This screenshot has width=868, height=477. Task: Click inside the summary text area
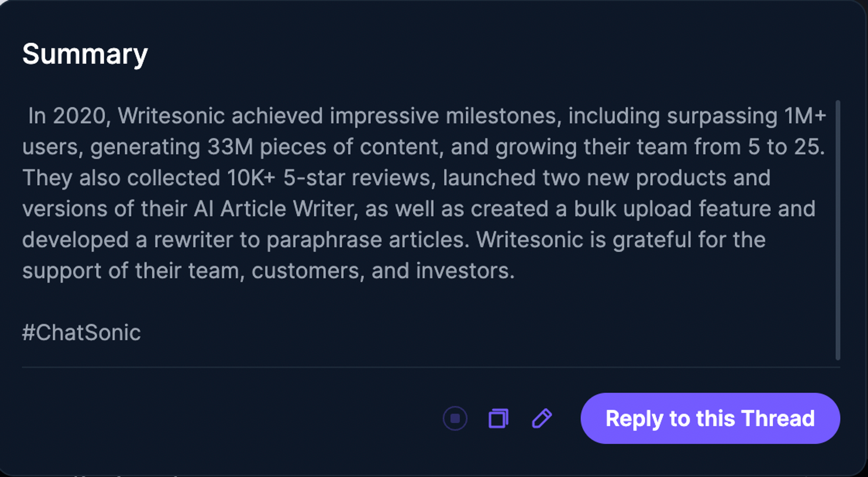tap(391, 191)
